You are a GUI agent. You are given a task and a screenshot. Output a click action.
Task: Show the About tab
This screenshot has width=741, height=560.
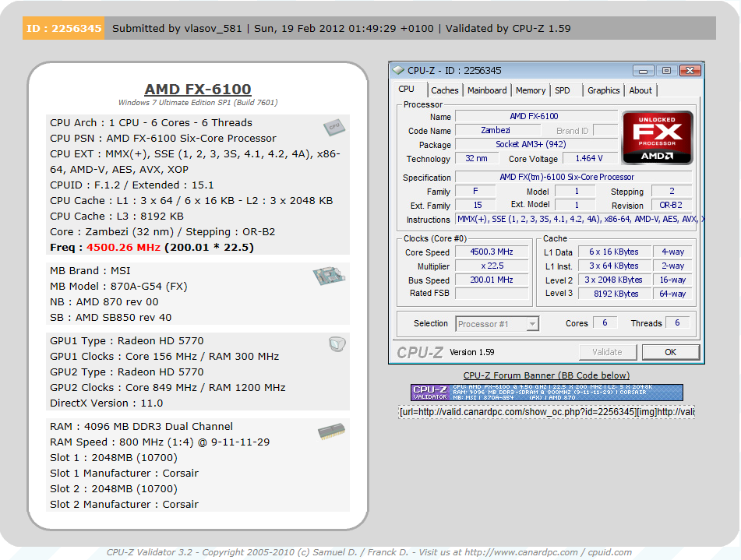click(x=640, y=90)
